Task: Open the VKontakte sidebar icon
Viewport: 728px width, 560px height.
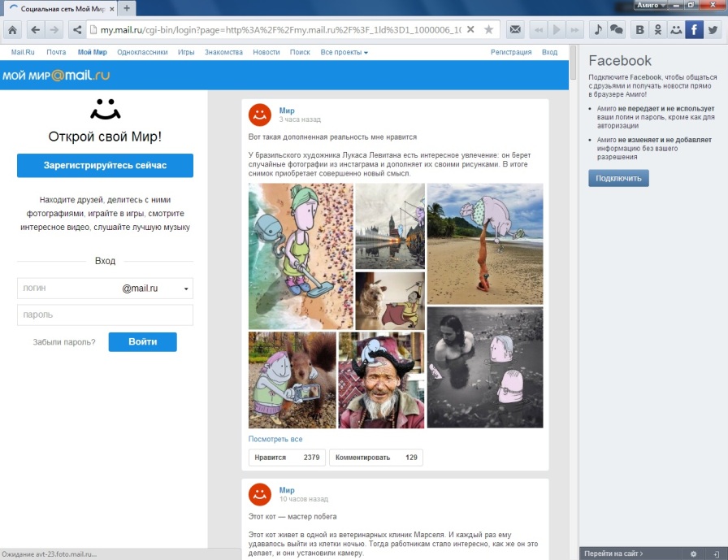Action: point(640,30)
